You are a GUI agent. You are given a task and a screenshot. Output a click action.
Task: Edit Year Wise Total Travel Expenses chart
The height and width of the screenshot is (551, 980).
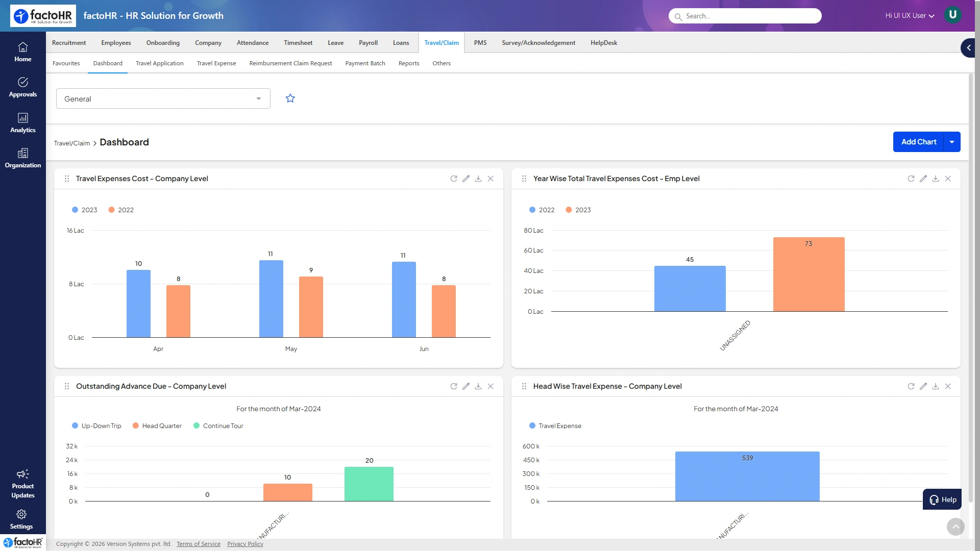coord(923,179)
